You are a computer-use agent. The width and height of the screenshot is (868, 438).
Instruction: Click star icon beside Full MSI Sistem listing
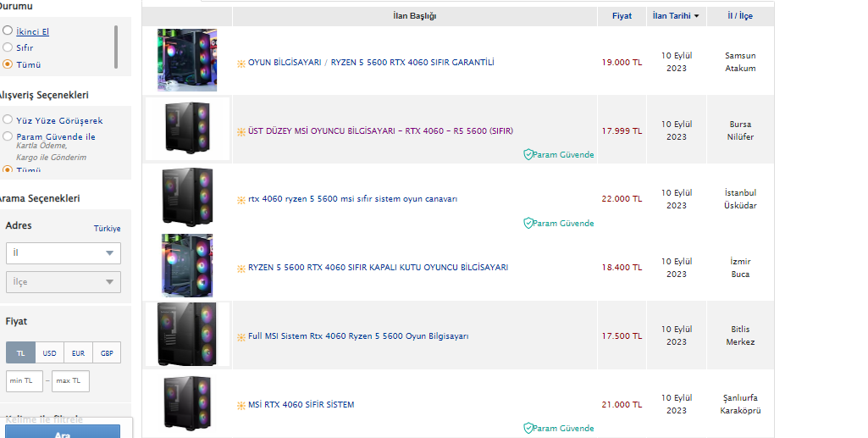(x=240, y=336)
